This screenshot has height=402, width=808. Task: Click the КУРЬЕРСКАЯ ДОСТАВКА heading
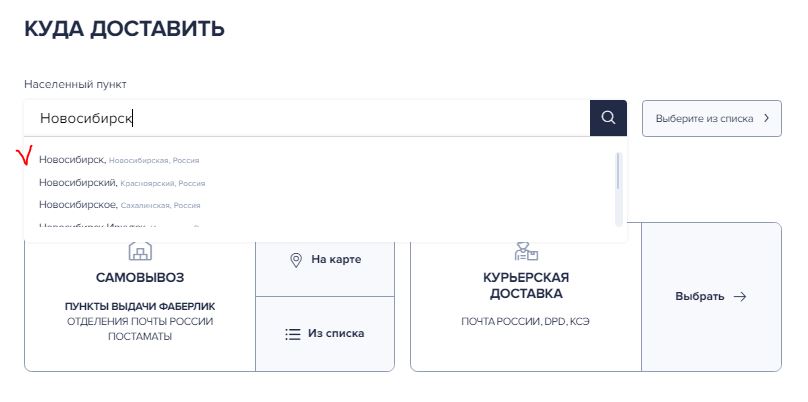526,286
